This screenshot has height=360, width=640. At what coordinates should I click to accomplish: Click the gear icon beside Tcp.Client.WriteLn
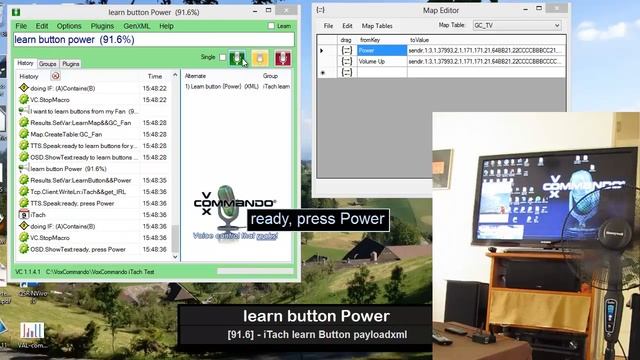[x=24, y=192]
